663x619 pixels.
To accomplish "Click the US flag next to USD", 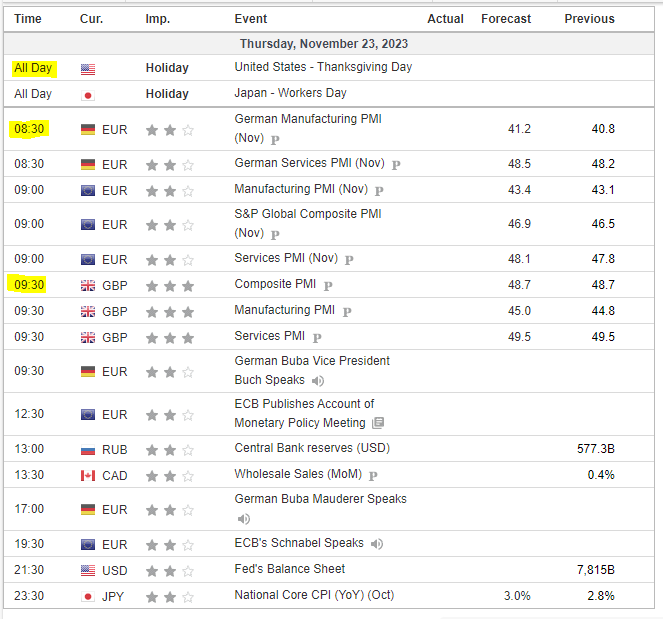I will click(x=88, y=571).
